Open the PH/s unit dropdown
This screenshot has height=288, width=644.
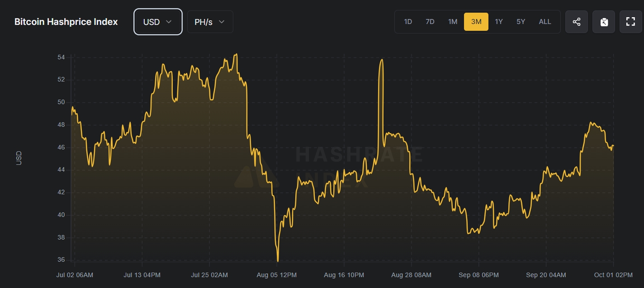(210, 22)
